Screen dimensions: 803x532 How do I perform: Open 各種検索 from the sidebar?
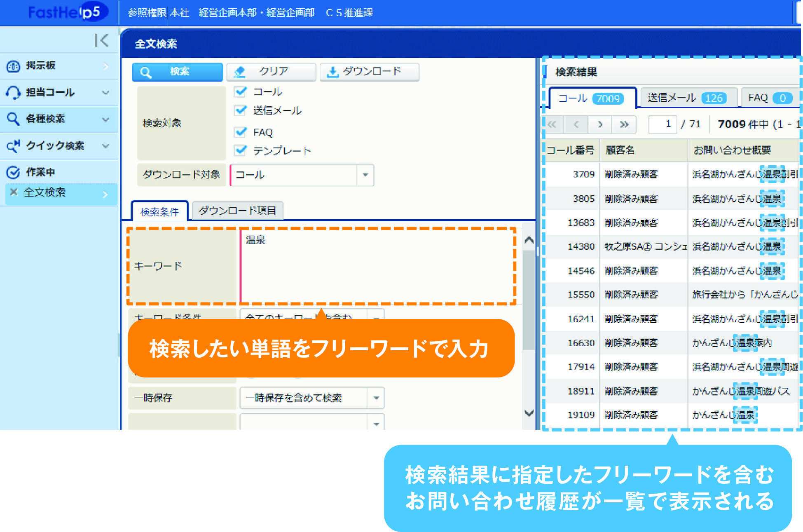(x=45, y=119)
